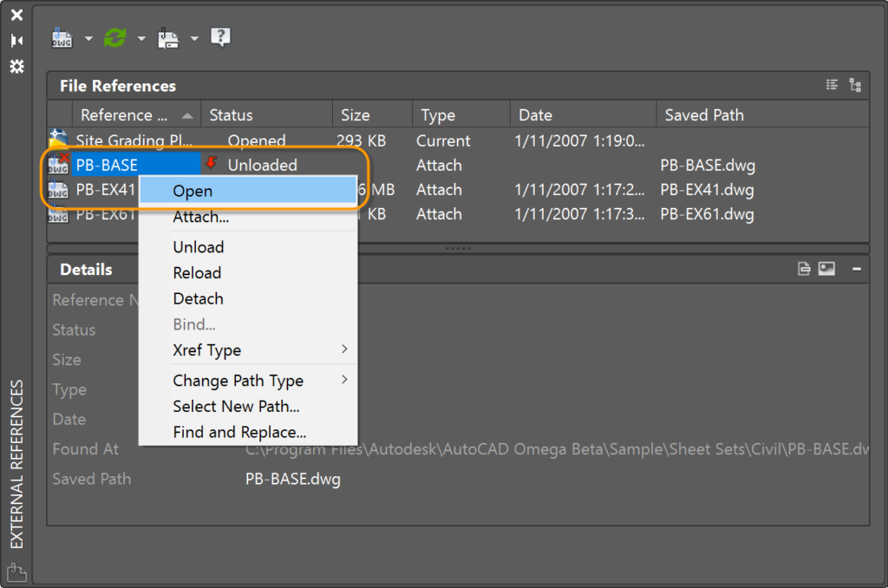Collapse the Details panel with the minus control
This screenshot has height=588, width=888.
(856, 268)
